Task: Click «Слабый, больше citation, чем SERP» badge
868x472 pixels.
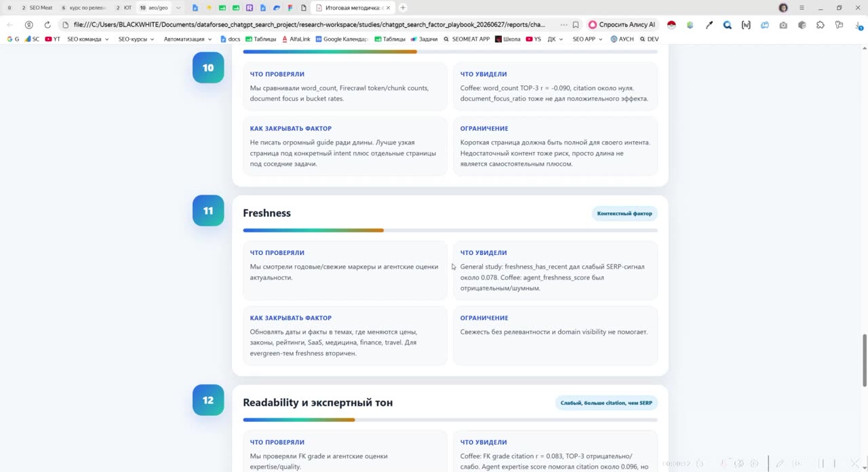Action: coord(606,403)
